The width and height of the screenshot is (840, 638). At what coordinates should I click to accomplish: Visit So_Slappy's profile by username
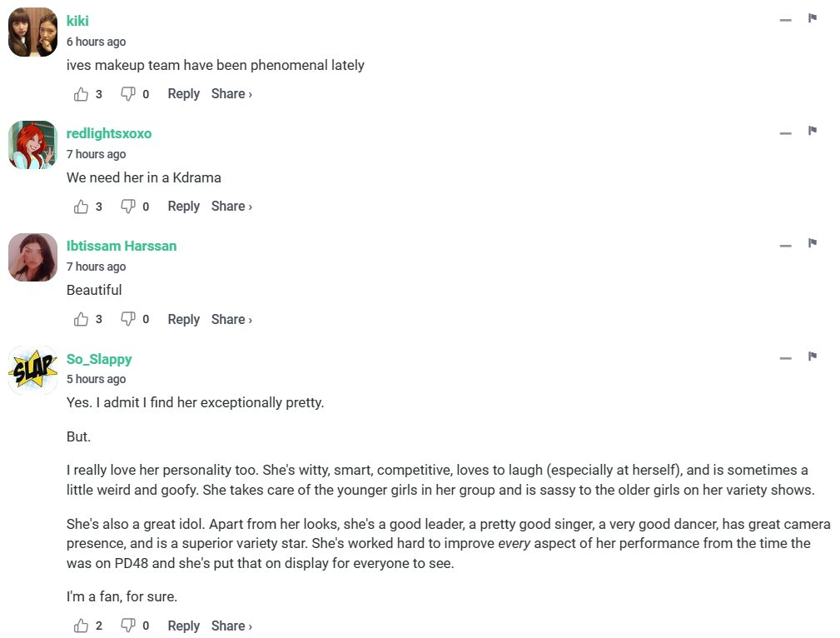click(x=99, y=359)
